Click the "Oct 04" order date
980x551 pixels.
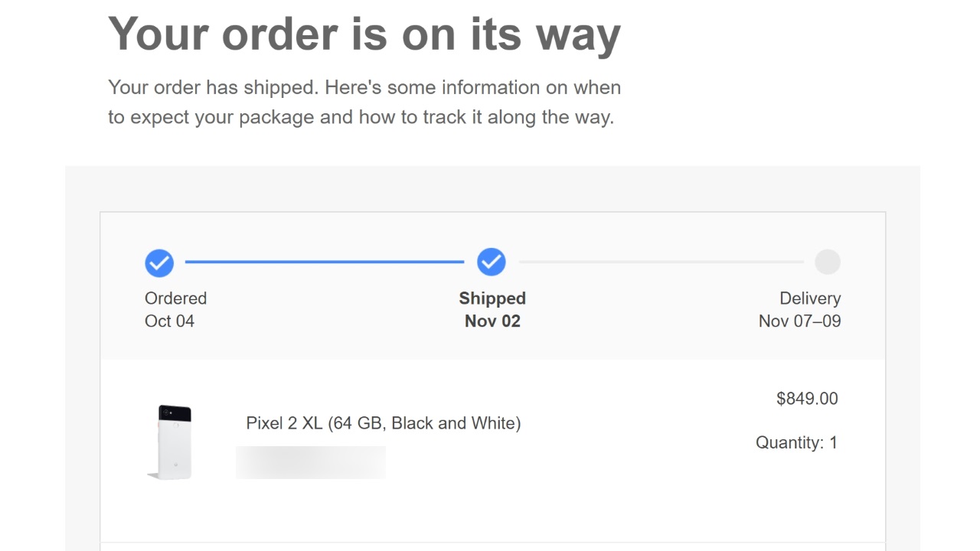click(x=170, y=321)
